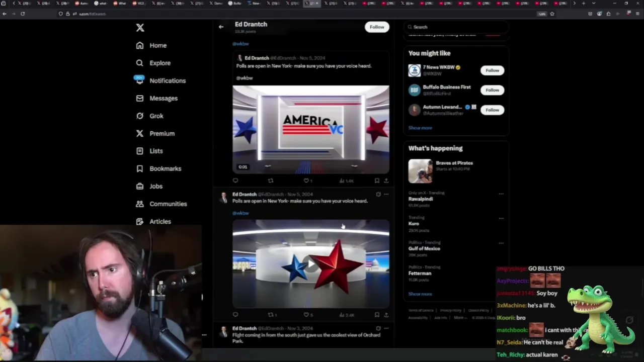This screenshot has width=644, height=362.
Task: Repost the post with the AMERICA video
Action: (x=271, y=180)
